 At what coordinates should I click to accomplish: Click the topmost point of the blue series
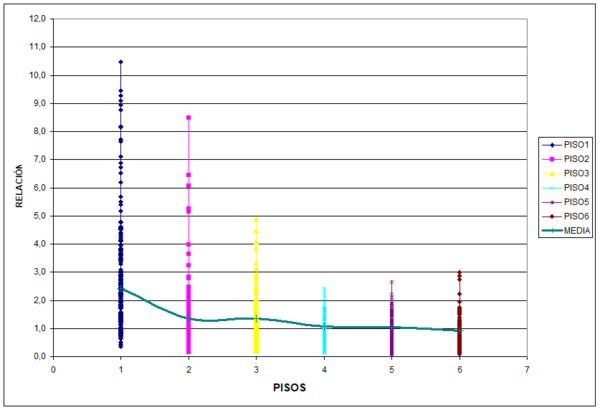coord(121,62)
